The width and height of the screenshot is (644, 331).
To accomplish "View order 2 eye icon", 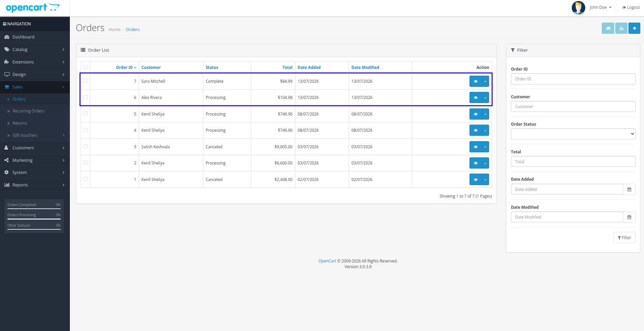I will (476, 163).
